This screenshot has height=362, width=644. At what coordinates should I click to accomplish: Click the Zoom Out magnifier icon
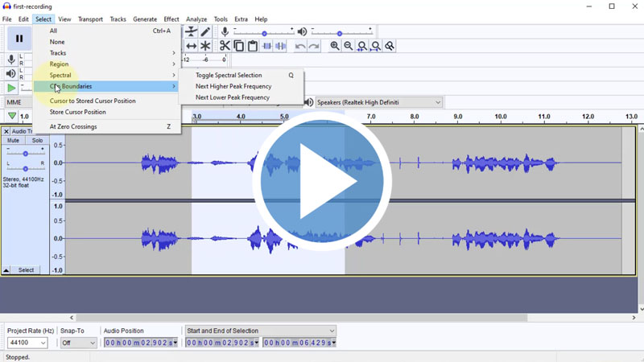(349, 46)
